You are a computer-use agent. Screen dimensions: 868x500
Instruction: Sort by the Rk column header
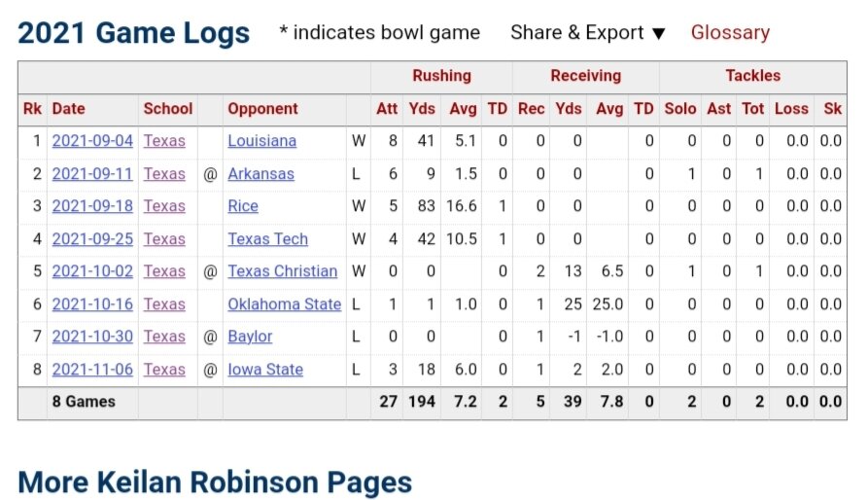point(32,109)
